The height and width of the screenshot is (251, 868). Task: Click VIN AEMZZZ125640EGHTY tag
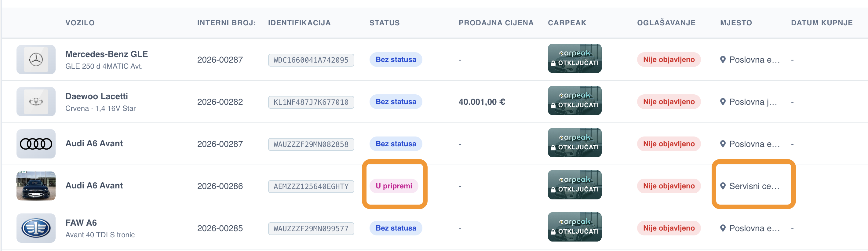pyautogui.click(x=311, y=186)
